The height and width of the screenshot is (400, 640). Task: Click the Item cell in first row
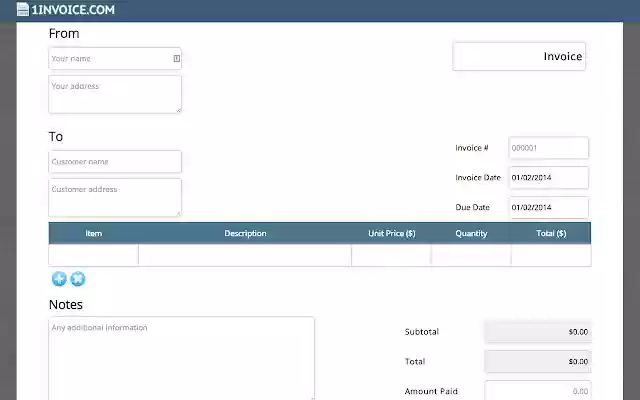coord(93,256)
